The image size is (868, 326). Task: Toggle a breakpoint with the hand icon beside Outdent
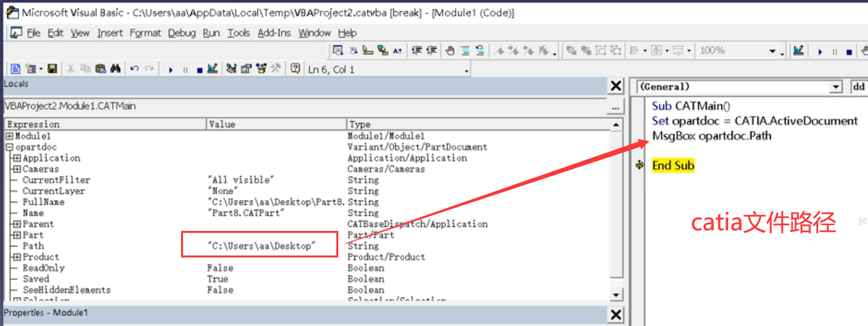coord(450,50)
